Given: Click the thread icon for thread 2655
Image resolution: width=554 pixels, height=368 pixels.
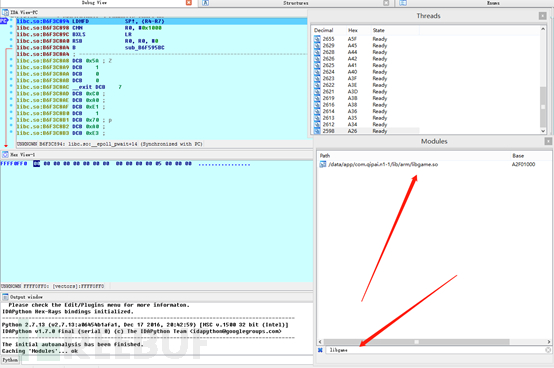Looking at the screenshot, I should pos(317,39).
